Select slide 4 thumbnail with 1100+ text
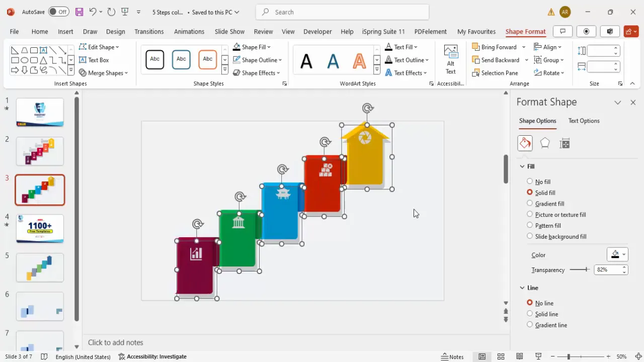The image size is (644, 362). [40, 228]
